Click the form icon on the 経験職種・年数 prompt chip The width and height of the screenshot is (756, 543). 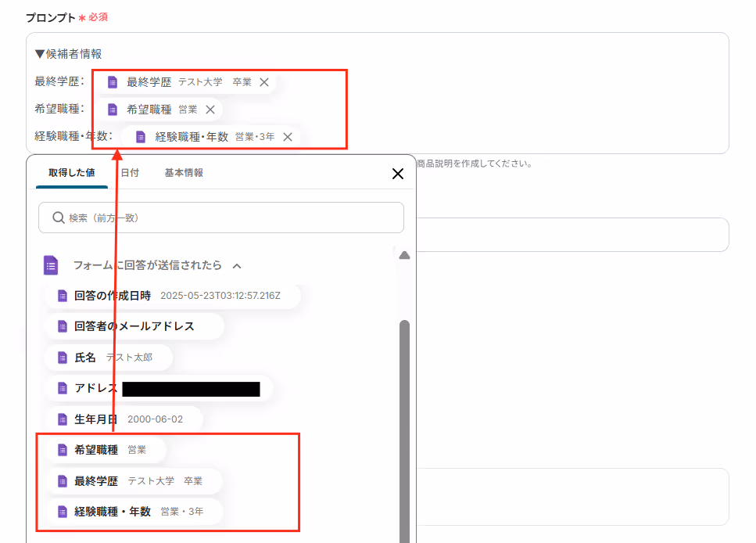pyautogui.click(x=141, y=137)
